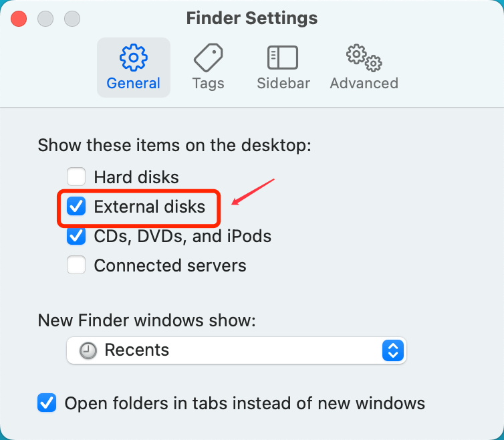Screen dimensions: 504x440
Task: Uncheck the External disks checkbox
Action: pos(76,206)
